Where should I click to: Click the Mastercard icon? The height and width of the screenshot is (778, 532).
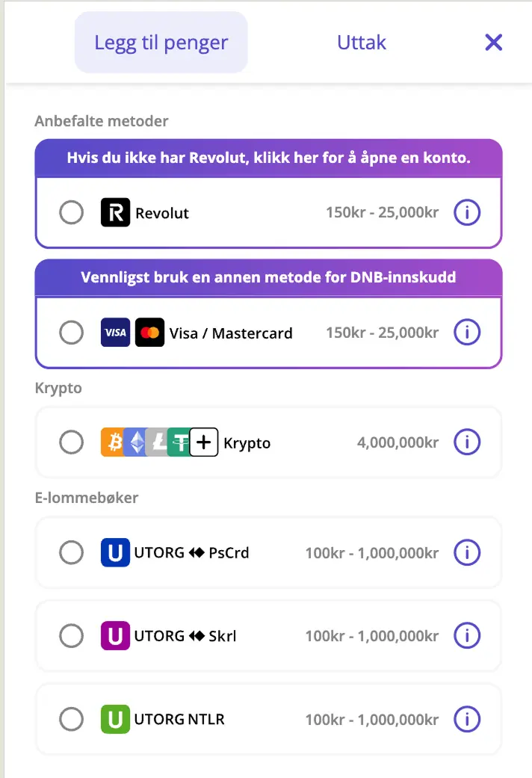pyautogui.click(x=149, y=333)
